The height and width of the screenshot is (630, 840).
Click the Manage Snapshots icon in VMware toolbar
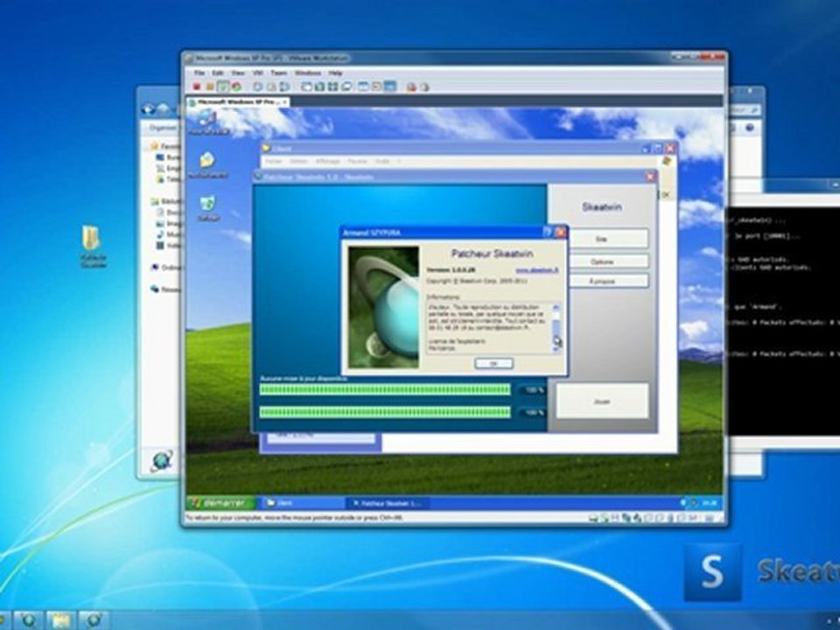(284, 87)
